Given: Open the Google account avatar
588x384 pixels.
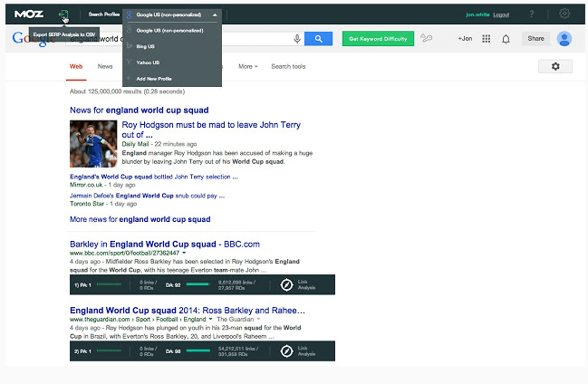Looking at the screenshot, I should tap(564, 39).
